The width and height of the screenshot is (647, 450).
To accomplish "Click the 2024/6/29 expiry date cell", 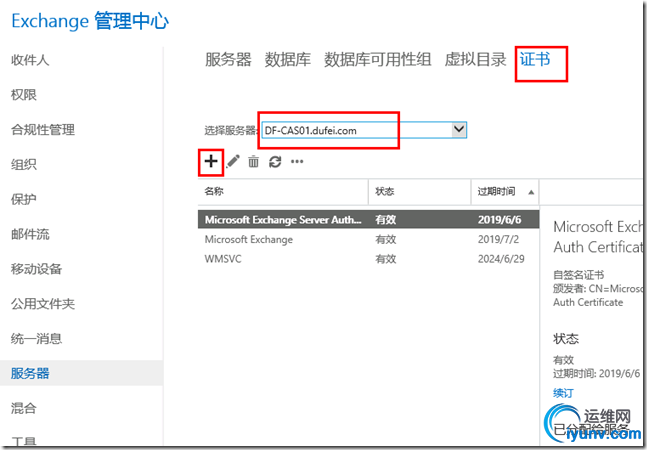I will pyautogui.click(x=501, y=259).
